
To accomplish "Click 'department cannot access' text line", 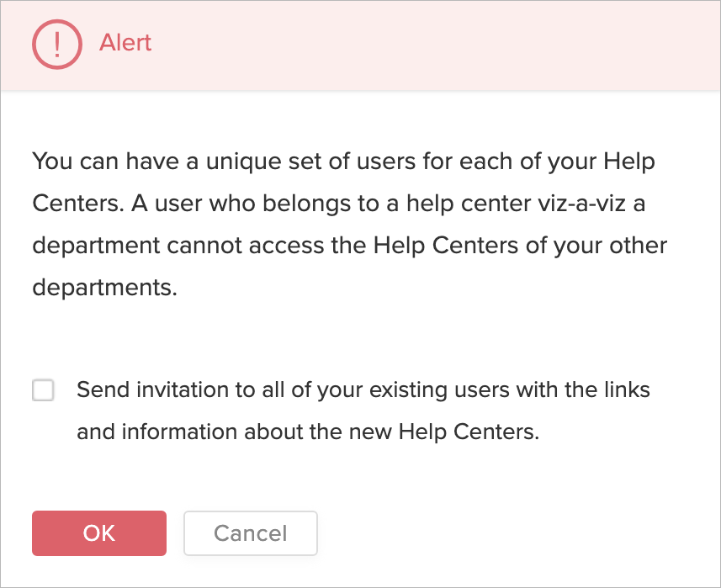I will [x=168, y=246].
